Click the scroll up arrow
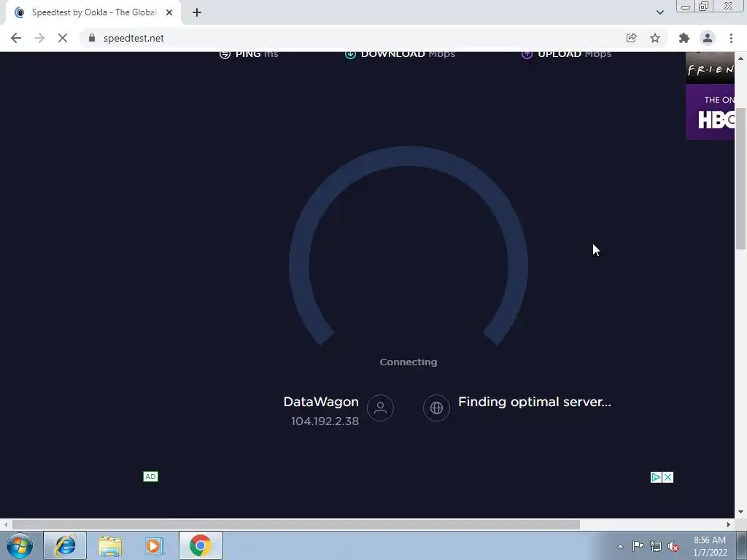Screen dimensions: 747x560 (741, 58)
